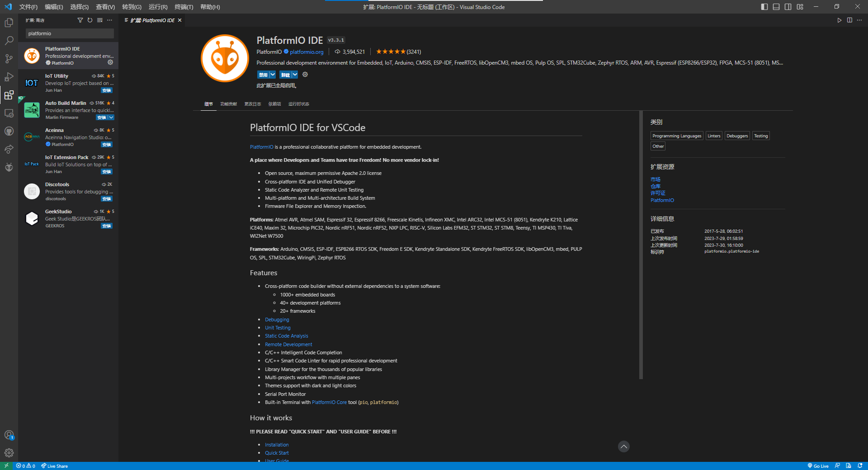Select the details tab (细节)

pyautogui.click(x=208, y=104)
